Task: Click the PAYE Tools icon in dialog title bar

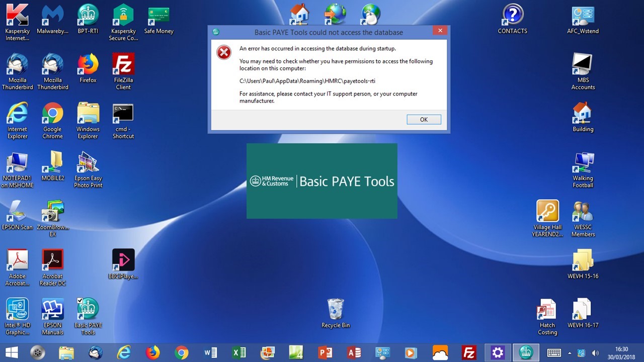Action: coord(216,32)
